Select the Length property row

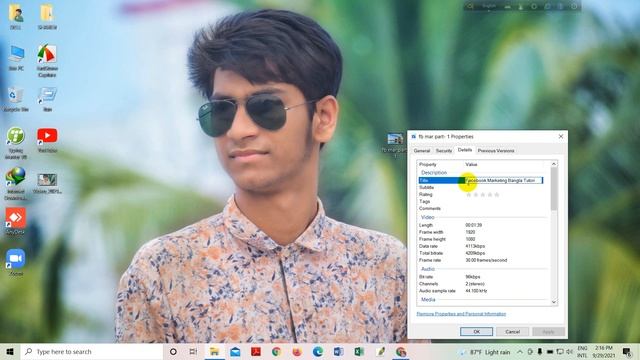483,225
